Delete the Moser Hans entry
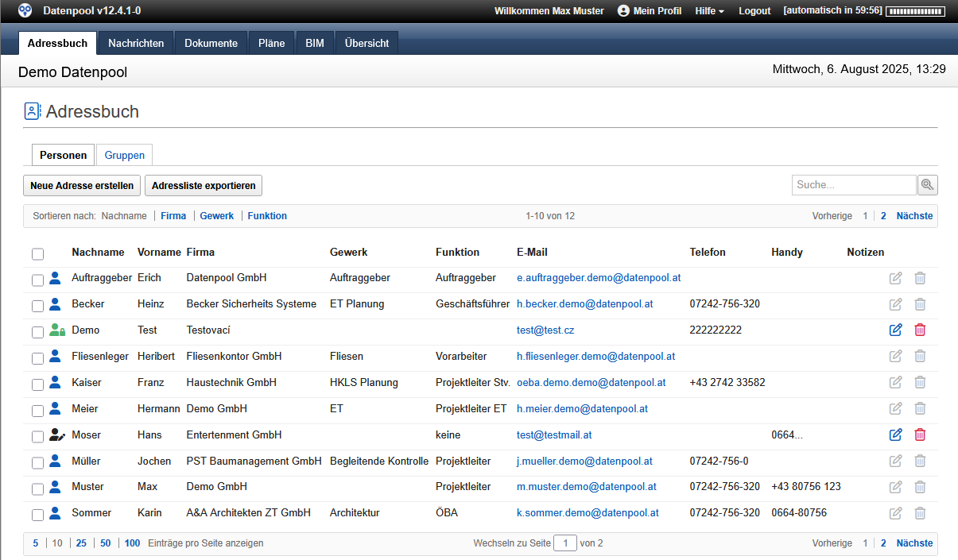The width and height of the screenshot is (958, 560). [920, 434]
